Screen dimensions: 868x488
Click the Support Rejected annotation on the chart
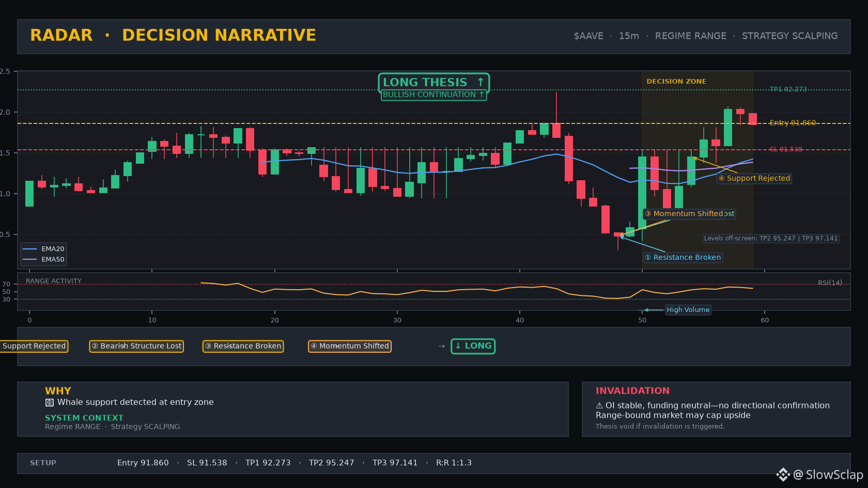[x=754, y=178]
